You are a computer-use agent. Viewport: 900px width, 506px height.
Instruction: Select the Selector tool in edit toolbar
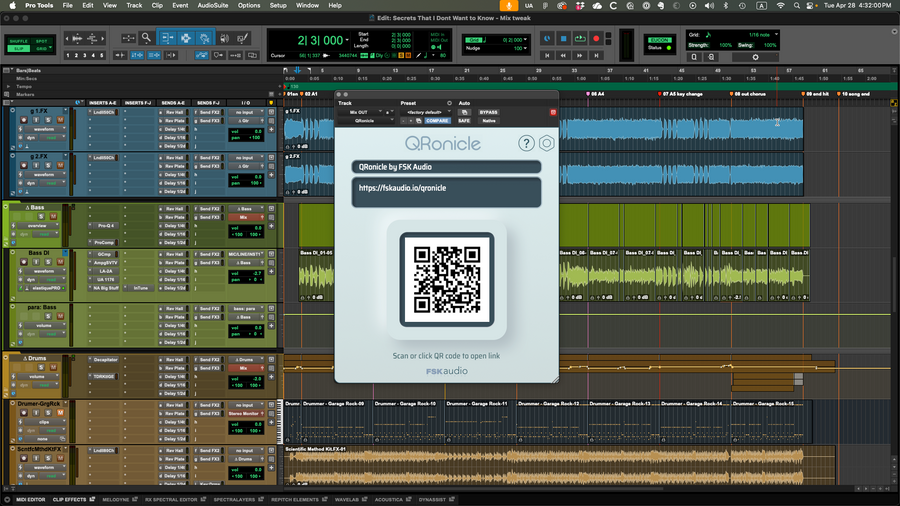(186, 38)
